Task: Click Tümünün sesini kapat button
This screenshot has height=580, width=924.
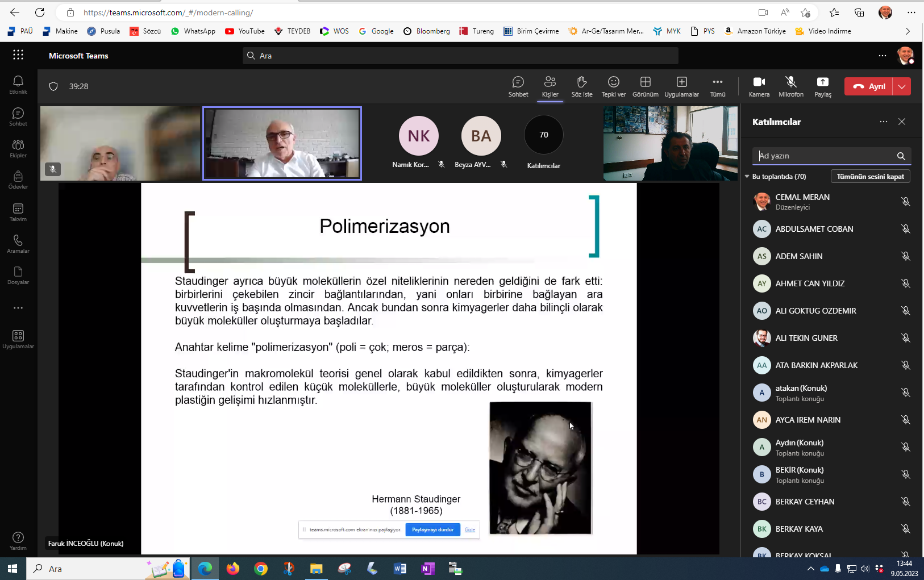Action: [x=870, y=177]
